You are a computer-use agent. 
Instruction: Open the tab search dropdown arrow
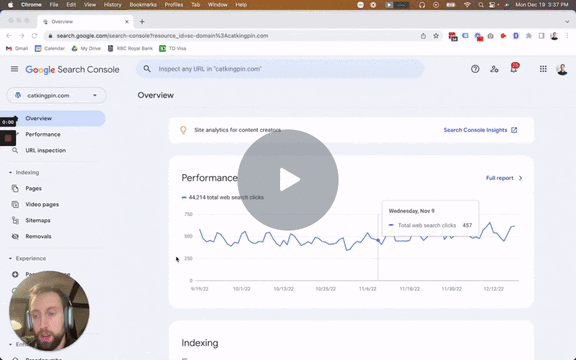point(567,22)
